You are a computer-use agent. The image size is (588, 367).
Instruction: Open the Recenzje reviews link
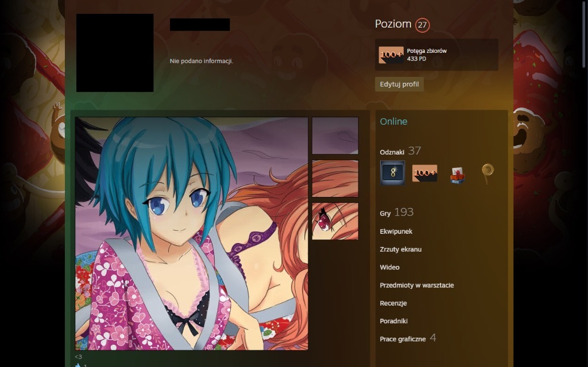click(x=393, y=303)
